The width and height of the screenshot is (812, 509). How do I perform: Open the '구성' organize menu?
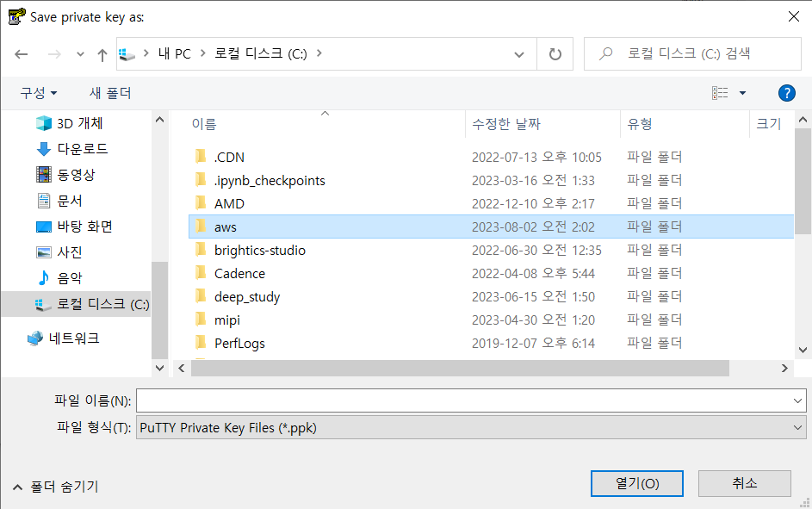39,93
